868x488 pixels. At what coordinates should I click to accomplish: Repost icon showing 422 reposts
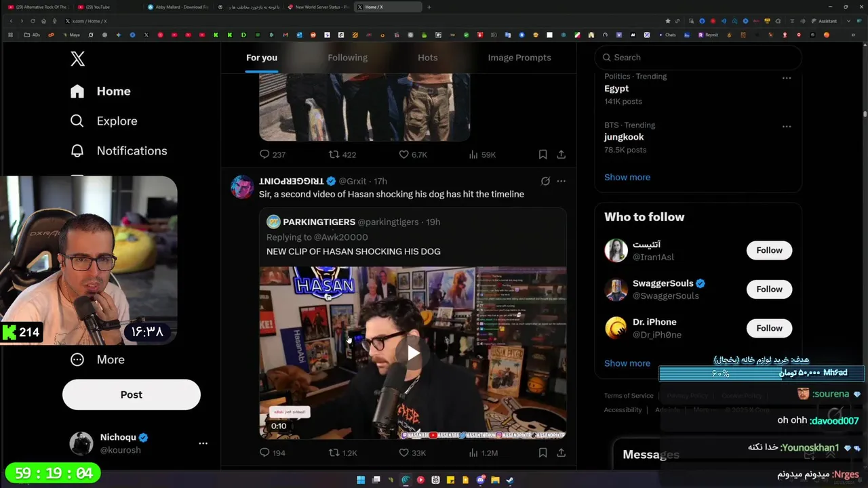tap(334, 155)
